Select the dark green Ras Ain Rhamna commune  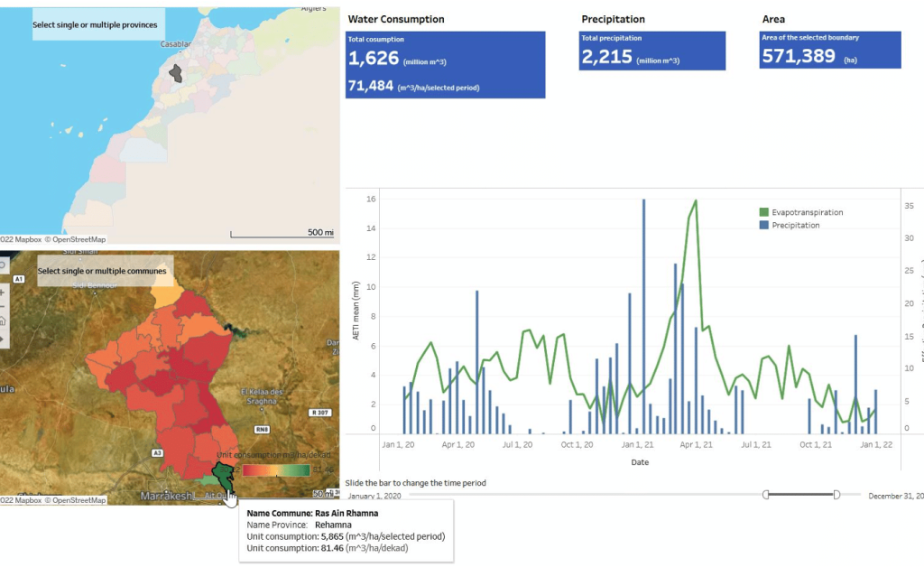[x=221, y=476]
